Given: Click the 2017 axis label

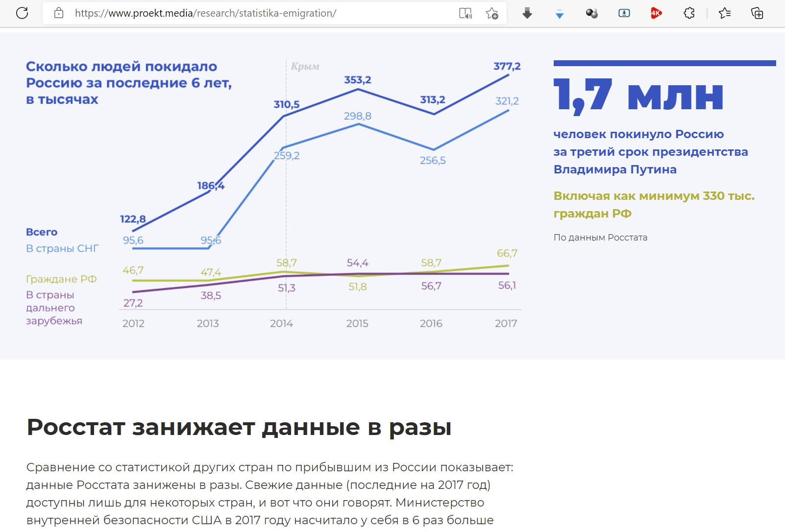Looking at the screenshot, I should [x=506, y=324].
